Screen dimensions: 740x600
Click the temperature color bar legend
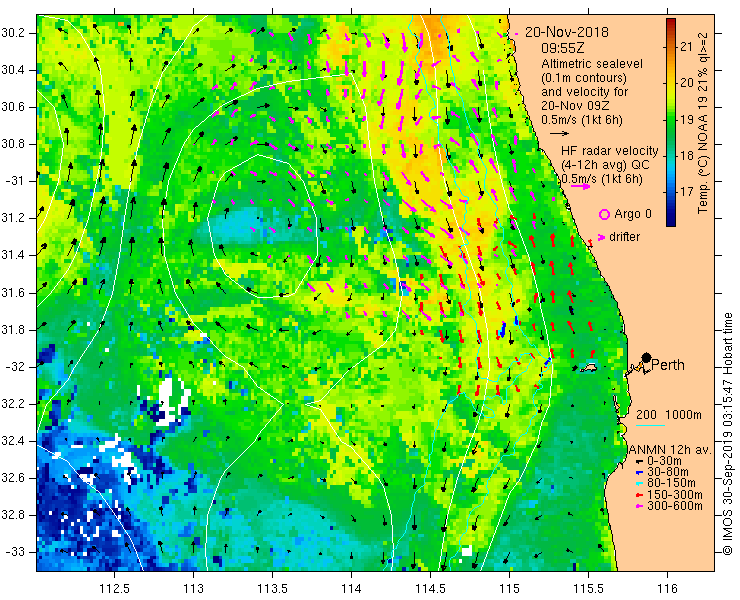click(671, 123)
